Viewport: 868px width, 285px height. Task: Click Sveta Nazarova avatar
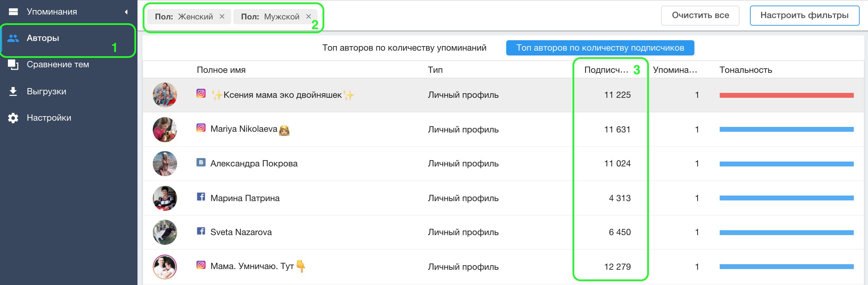click(165, 232)
